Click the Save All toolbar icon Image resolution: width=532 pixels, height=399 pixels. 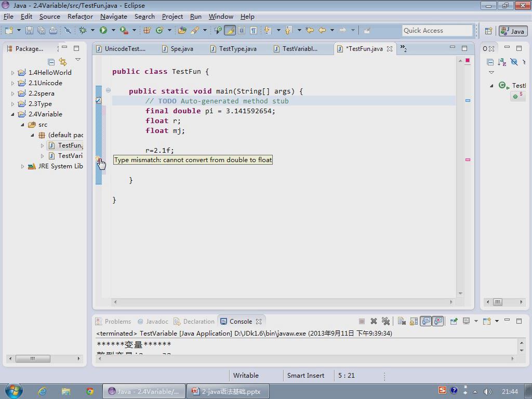pos(42,31)
